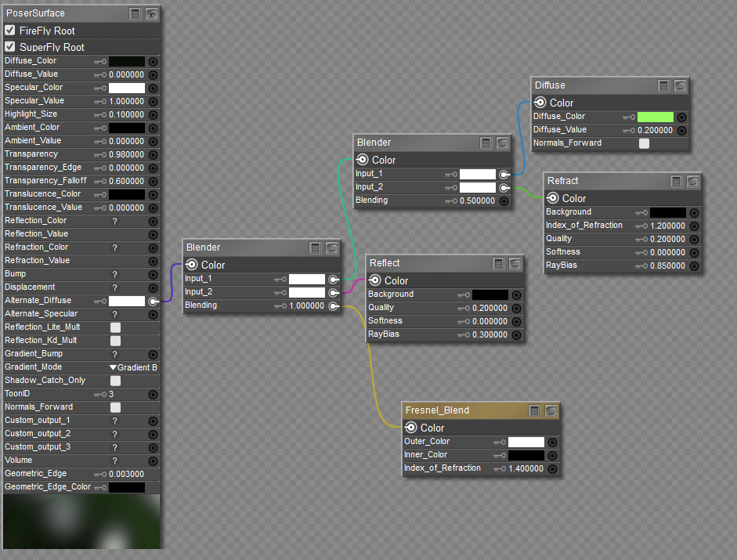Screen dimensions: 737x560
Task: Click Specular_Color white swatch
Action: tap(127, 88)
